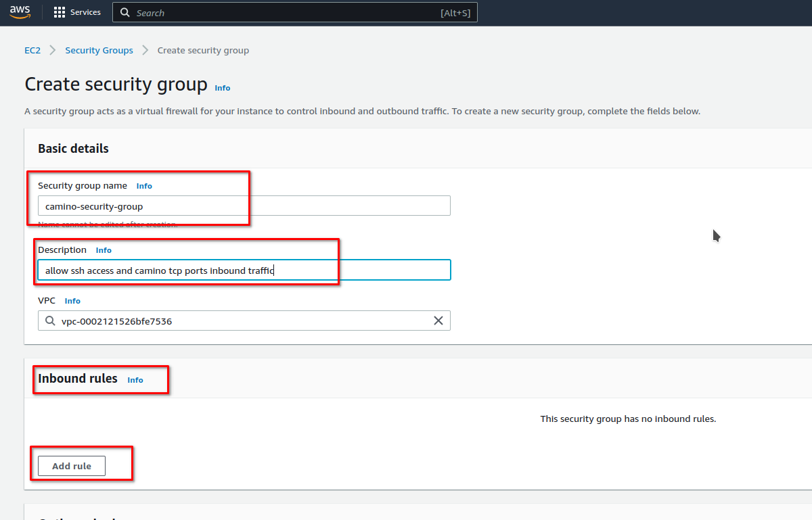The image size is (812, 520).
Task: Click the Security group name text field
Action: coord(244,206)
